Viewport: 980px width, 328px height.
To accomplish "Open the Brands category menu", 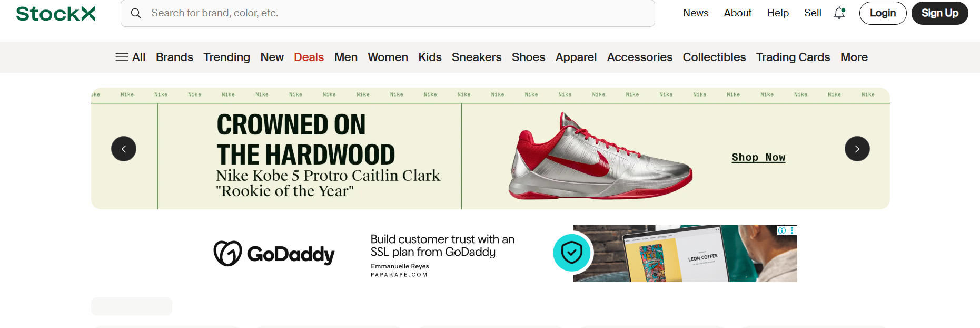I will 174,57.
